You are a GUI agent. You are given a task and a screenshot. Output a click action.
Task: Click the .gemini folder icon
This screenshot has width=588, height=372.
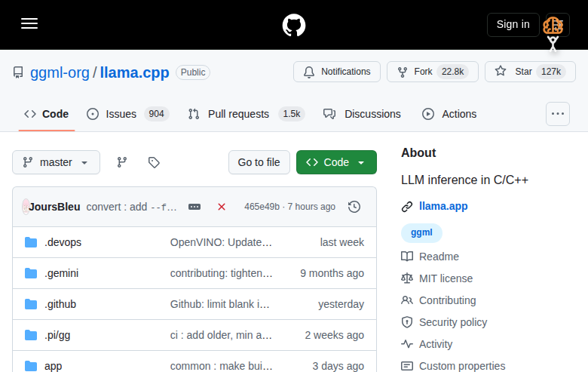31,273
